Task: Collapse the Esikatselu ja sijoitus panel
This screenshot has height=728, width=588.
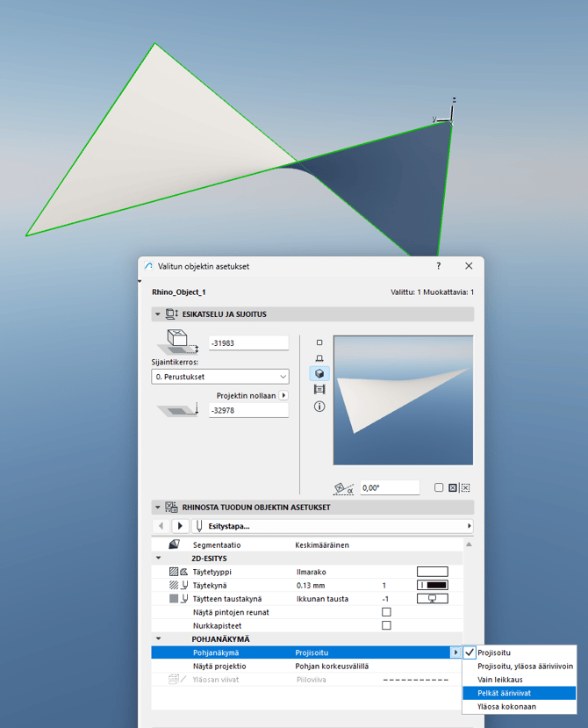Action: 158,314
